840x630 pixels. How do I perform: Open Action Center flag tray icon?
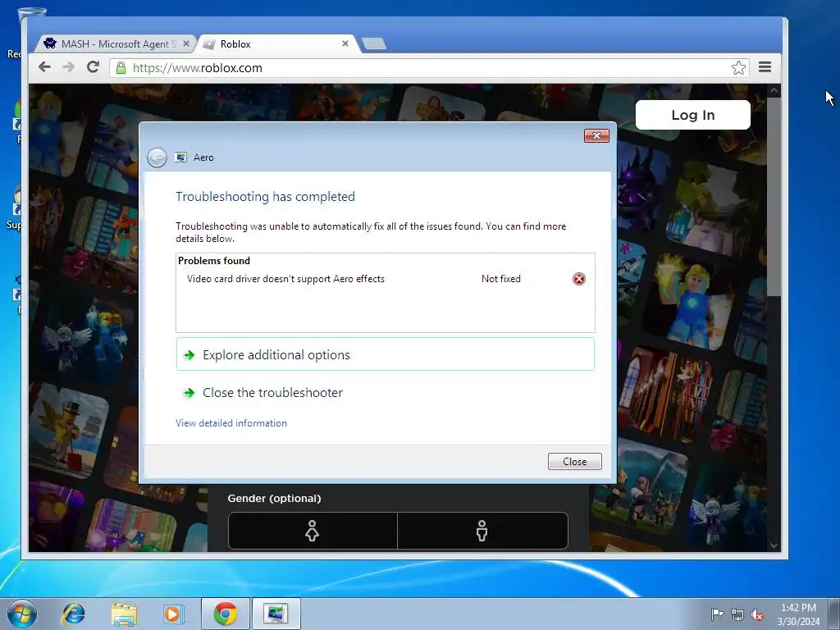pos(717,614)
